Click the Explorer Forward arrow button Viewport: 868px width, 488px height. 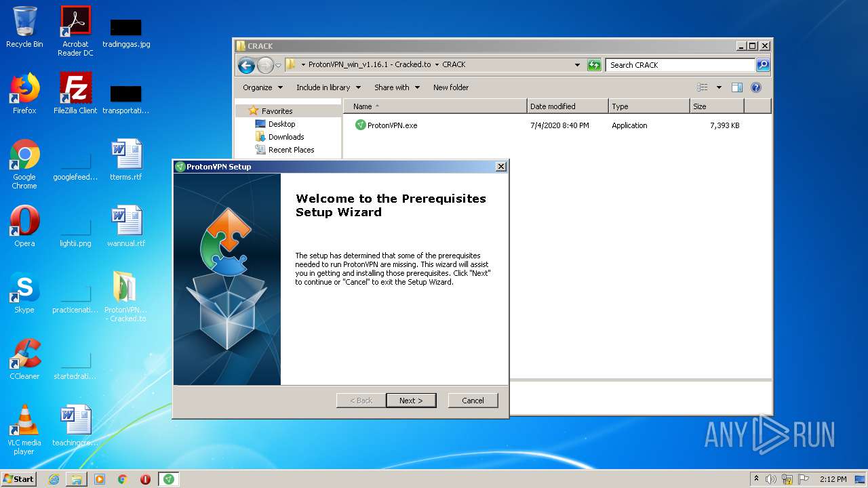pos(265,65)
